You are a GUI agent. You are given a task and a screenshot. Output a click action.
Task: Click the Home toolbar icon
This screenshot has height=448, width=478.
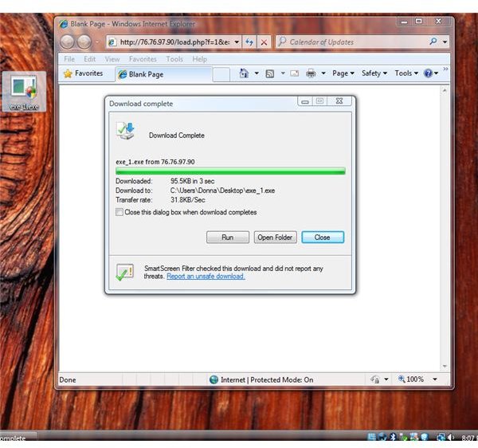(244, 73)
